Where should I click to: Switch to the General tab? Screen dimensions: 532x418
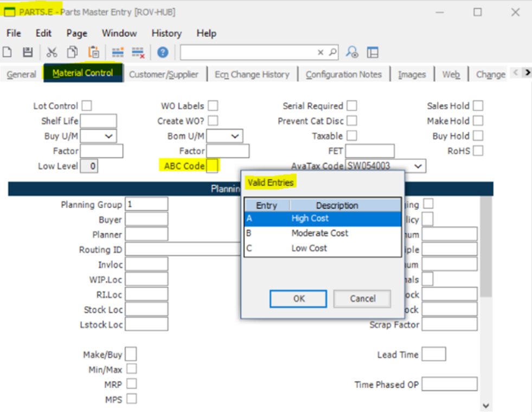coord(21,74)
